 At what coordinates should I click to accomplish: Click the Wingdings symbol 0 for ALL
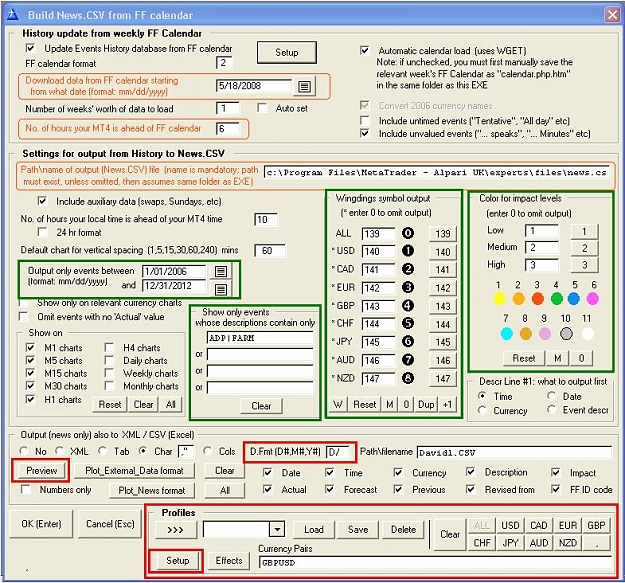(x=407, y=233)
